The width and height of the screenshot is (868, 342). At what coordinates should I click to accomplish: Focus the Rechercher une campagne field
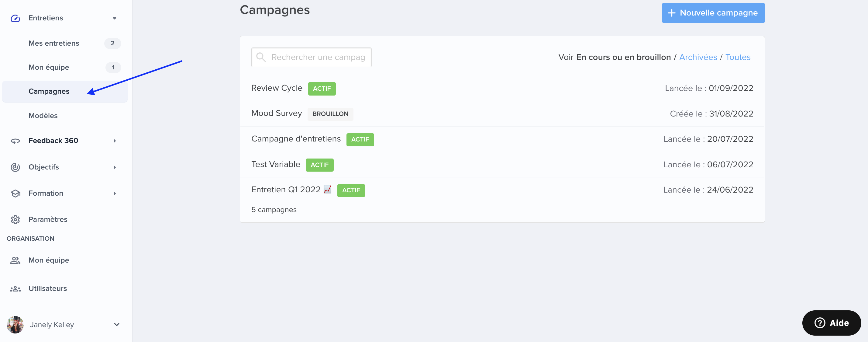pyautogui.click(x=311, y=57)
